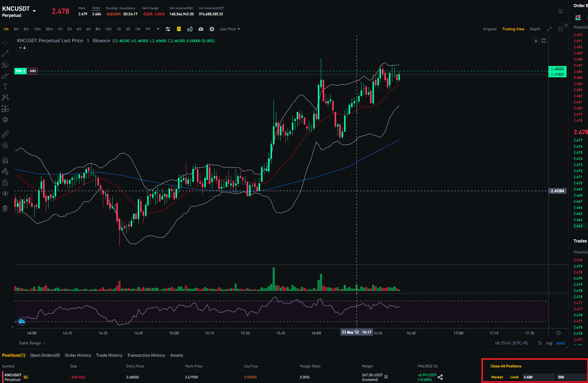Switch to Order History tab
The image size is (588, 383).
(x=78, y=355)
